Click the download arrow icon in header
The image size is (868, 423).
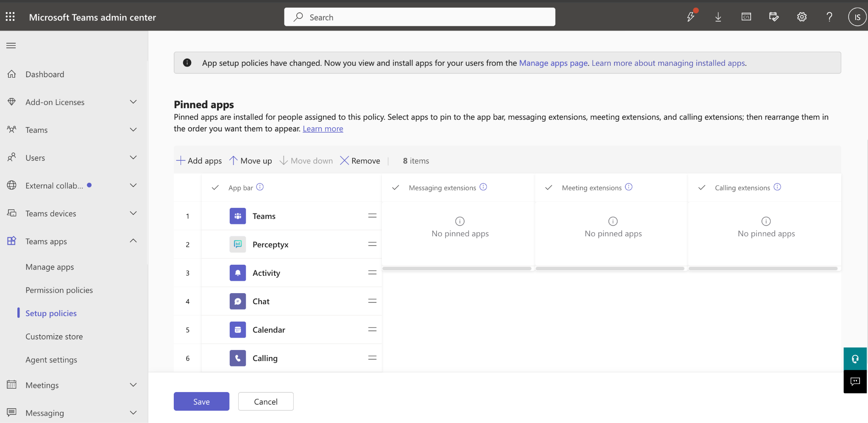coord(718,17)
